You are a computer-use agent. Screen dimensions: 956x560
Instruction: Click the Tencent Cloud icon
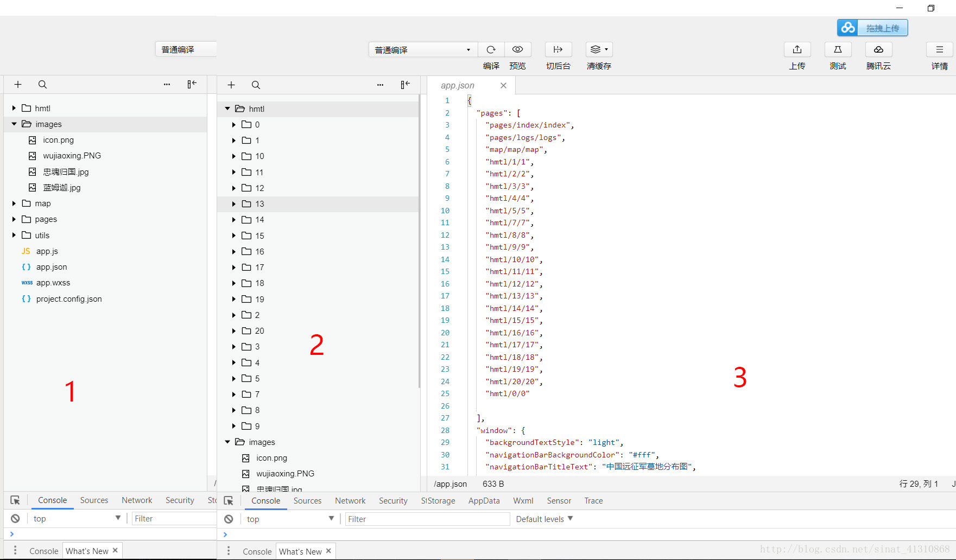[x=878, y=49]
